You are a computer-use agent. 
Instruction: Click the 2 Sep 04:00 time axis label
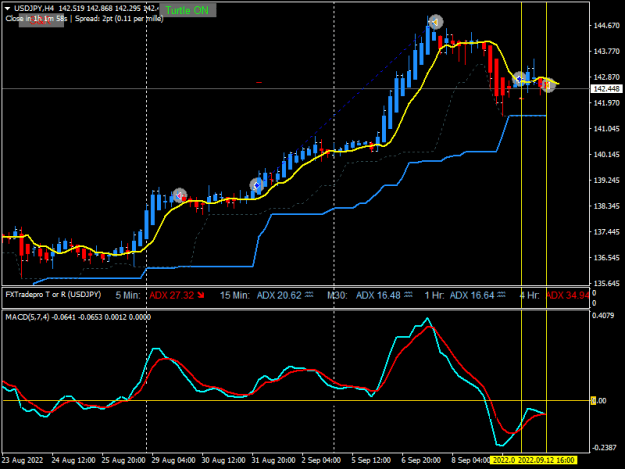321,460
